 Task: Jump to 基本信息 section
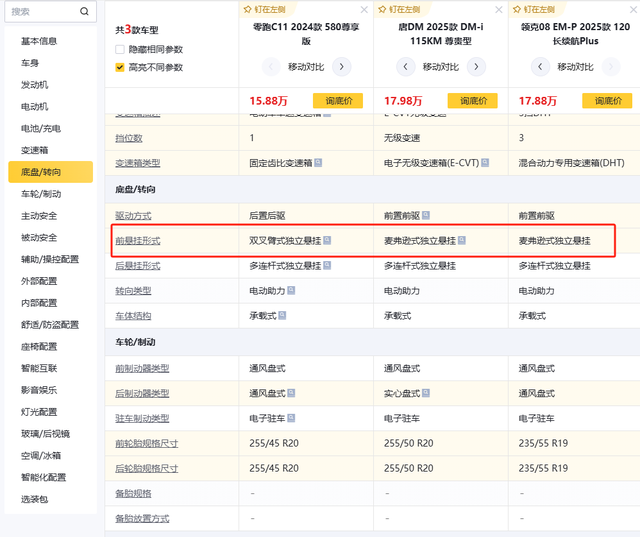(39, 41)
